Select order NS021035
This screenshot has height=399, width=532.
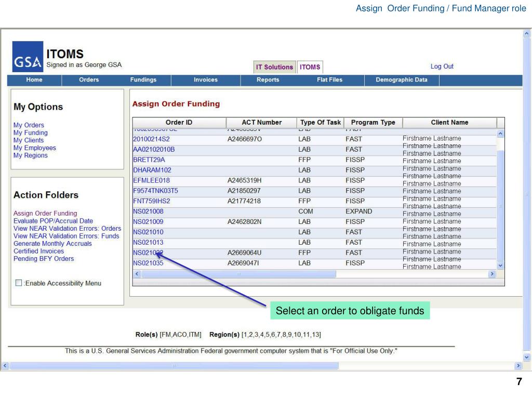click(148, 263)
